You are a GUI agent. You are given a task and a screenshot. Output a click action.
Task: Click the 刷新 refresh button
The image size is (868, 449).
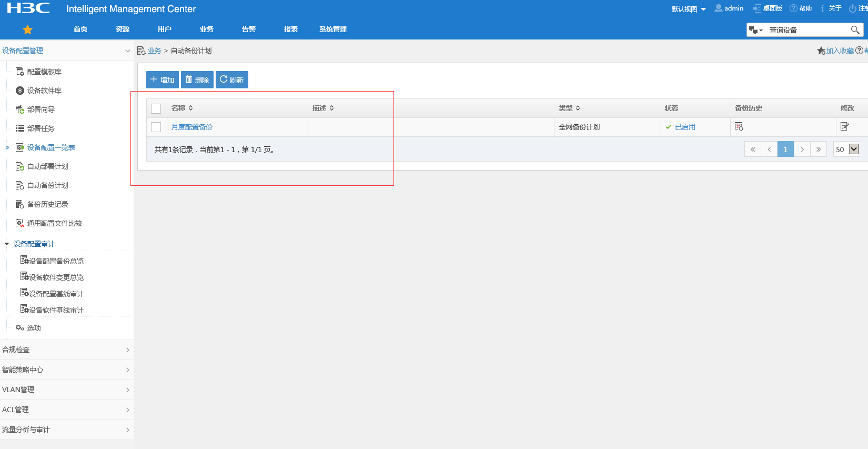(x=232, y=79)
